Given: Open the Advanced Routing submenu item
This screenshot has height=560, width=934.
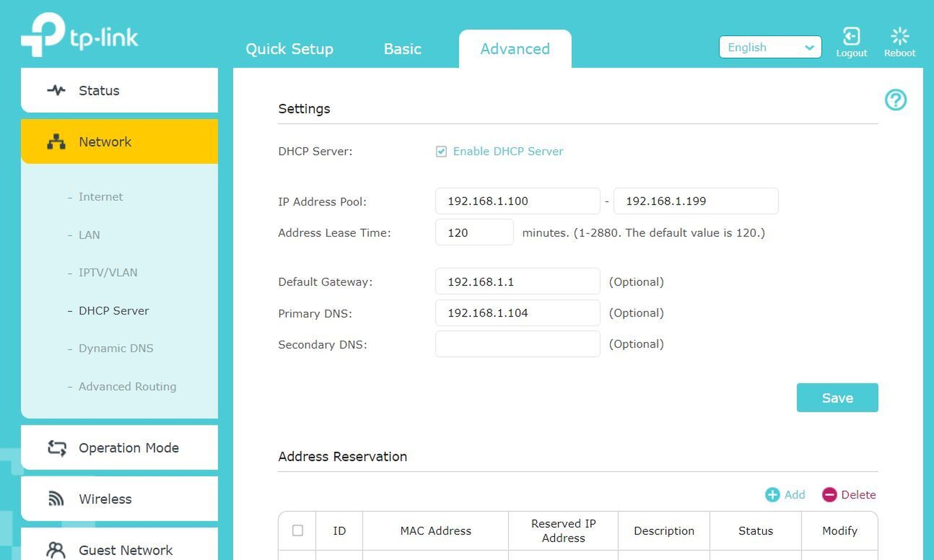Looking at the screenshot, I should point(127,386).
